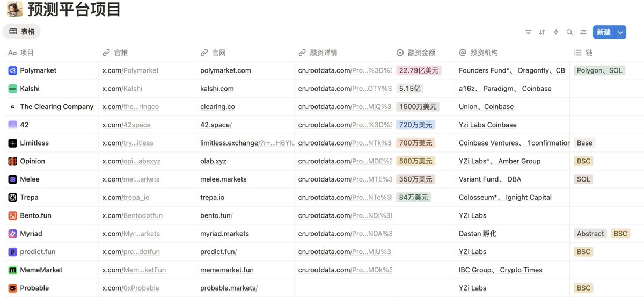Open the Polymarket project name
Image resolution: width=644 pixels, height=297 pixels.
(38, 70)
